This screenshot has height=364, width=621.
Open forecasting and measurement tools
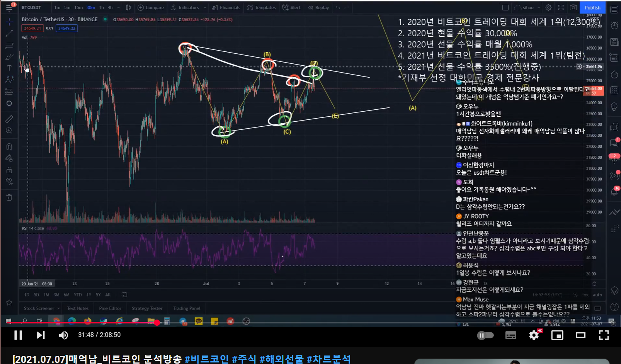pyautogui.click(x=9, y=92)
